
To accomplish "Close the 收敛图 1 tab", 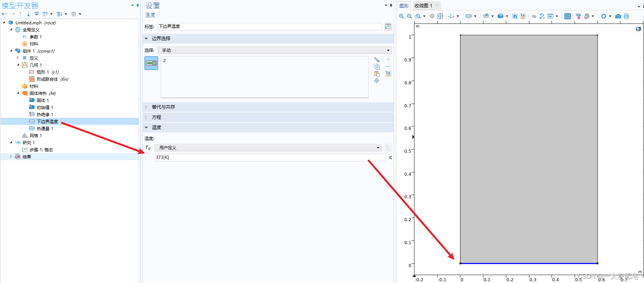I will [x=437, y=5].
